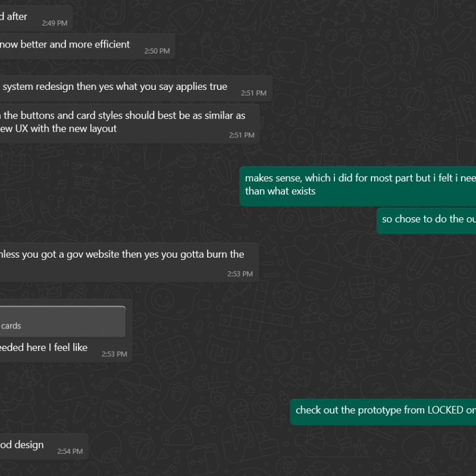Viewport: 476px width, 476px height.
Task: Open the quoted 'cards' reply preview
Action: [62, 321]
